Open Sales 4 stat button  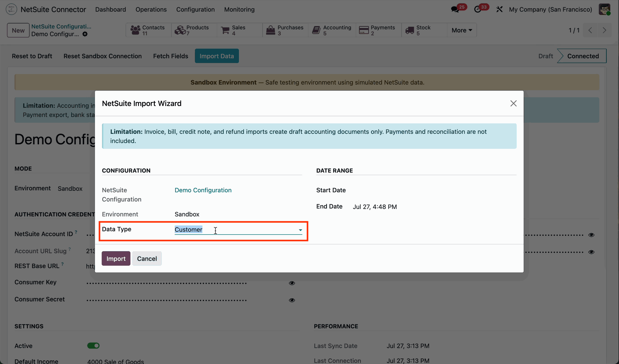pos(240,30)
